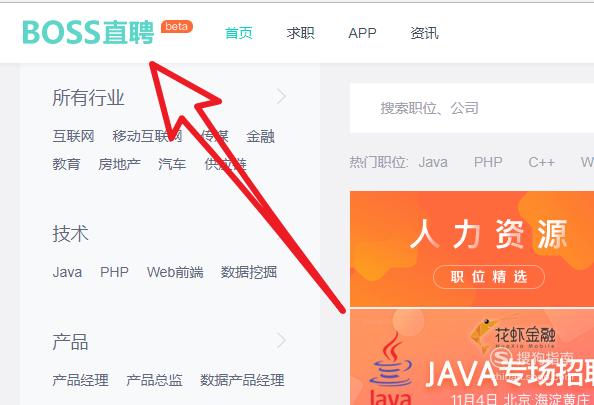Viewport: 594px width, 405px height.
Task: Open the 数据产品经理 job link
Action: tap(242, 380)
